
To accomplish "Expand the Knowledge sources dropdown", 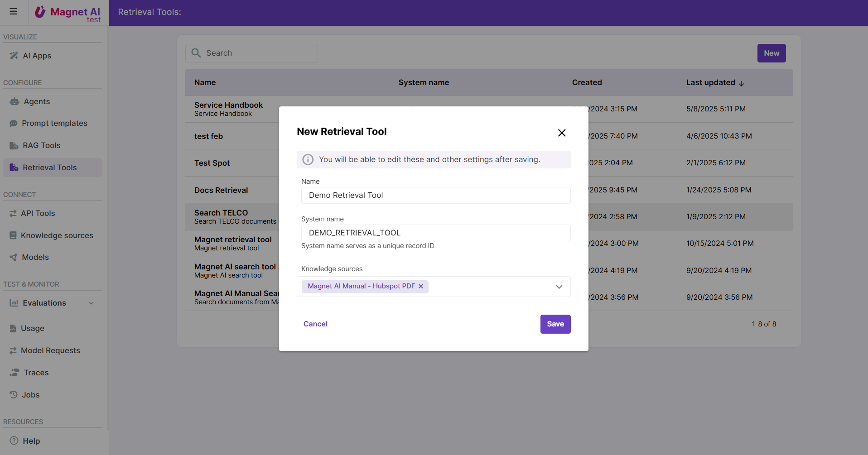I will [x=559, y=287].
